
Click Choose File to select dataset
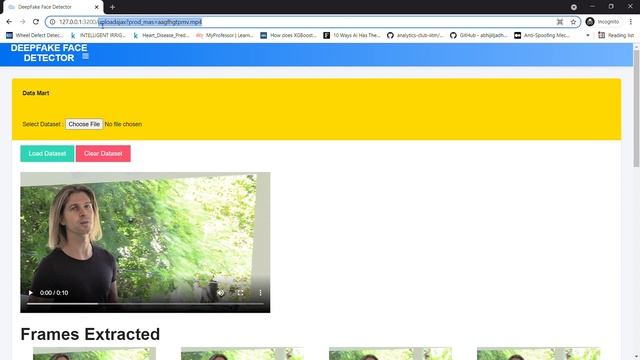(x=84, y=124)
